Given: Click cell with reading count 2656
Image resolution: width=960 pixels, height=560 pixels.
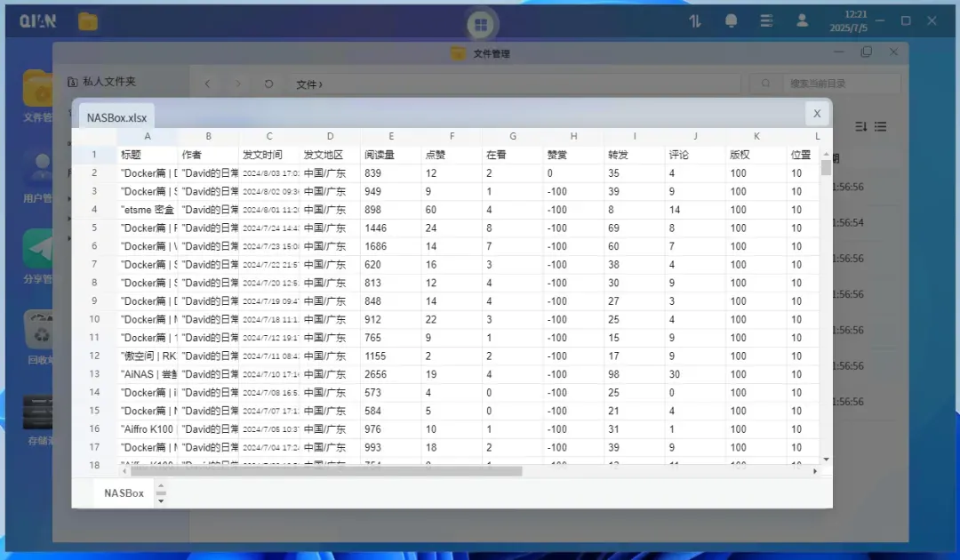Looking at the screenshot, I should point(391,374).
